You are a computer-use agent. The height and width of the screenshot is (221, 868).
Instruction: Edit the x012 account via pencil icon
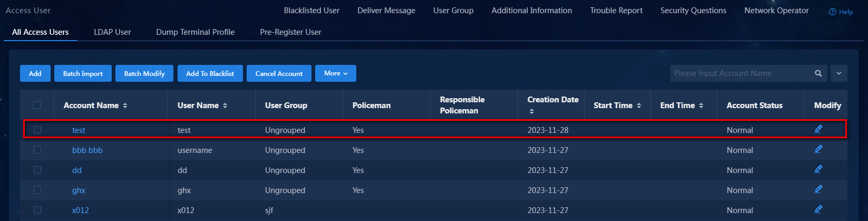pyautogui.click(x=818, y=209)
